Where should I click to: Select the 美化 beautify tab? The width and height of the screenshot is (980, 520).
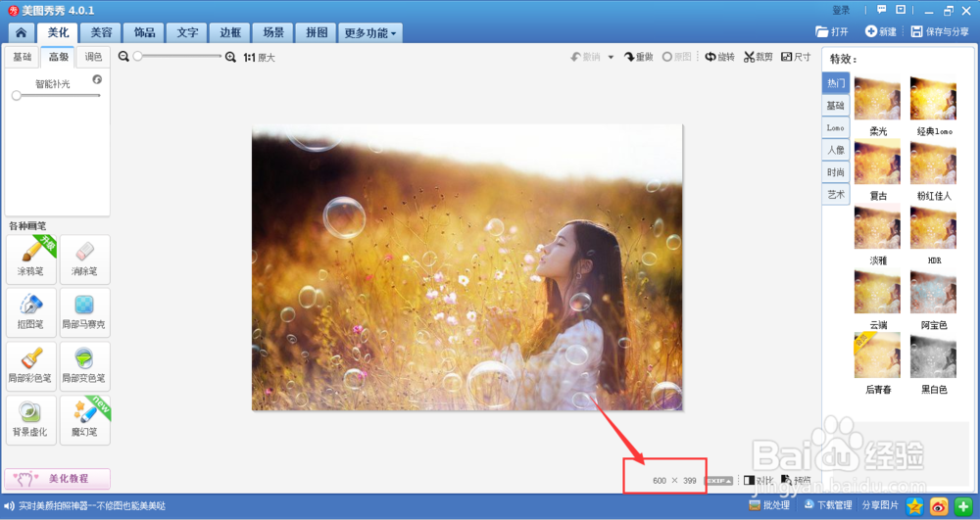pos(58,32)
